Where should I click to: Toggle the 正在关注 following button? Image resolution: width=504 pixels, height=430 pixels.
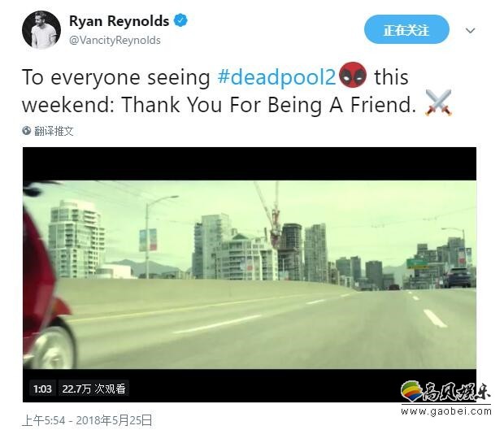point(406,29)
